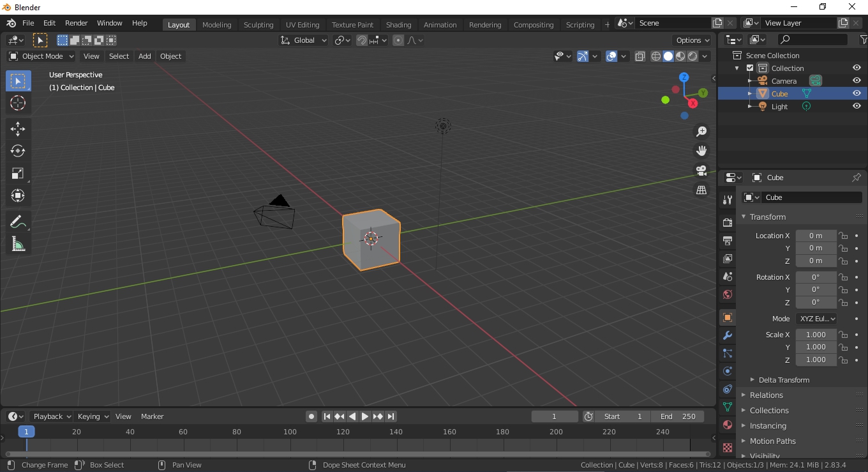Expand the Relations panel
868x472 pixels.
click(x=766, y=395)
